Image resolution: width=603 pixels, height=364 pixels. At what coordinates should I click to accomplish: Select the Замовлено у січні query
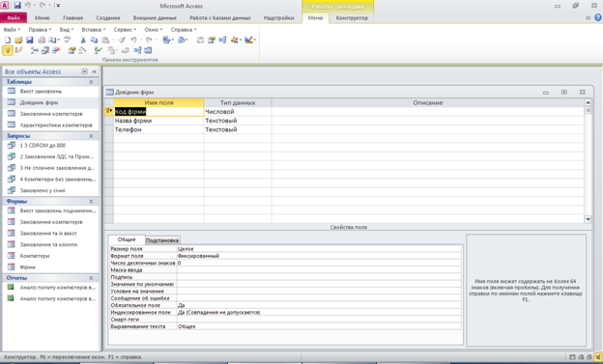tap(43, 190)
